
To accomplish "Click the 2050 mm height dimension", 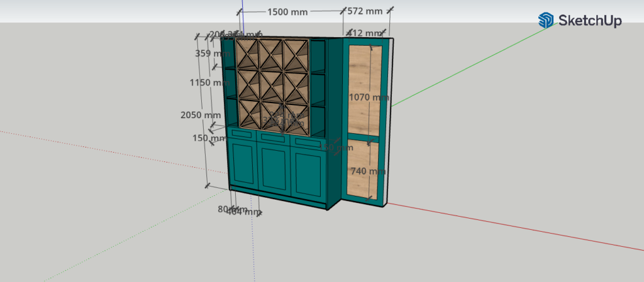I will 200,115.
